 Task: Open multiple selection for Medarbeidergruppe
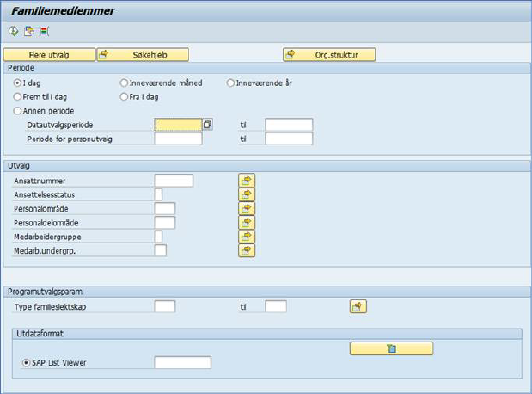(x=247, y=237)
